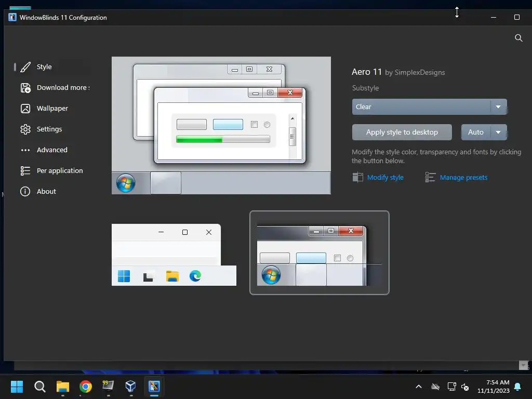Click the About info icon
The image size is (532, 399).
click(25, 191)
